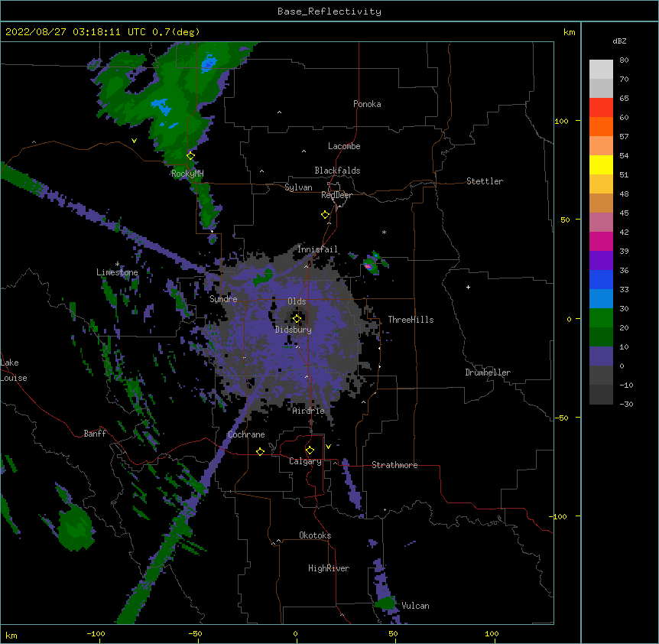Click the ThreeHills city label

[x=411, y=320]
